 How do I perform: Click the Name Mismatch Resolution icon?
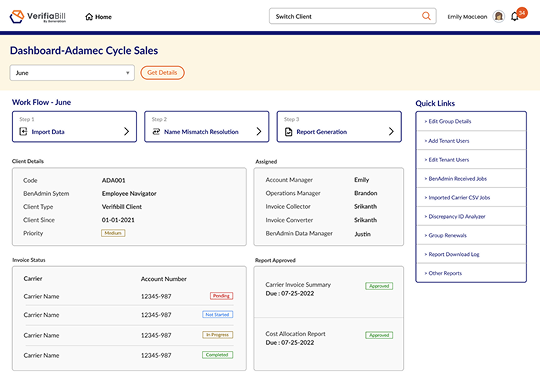156,132
